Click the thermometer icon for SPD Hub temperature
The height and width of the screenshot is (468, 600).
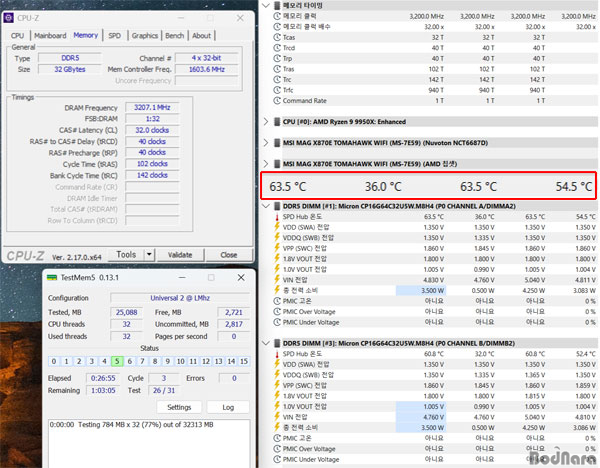pyautogui.click(x=275, y=216)
